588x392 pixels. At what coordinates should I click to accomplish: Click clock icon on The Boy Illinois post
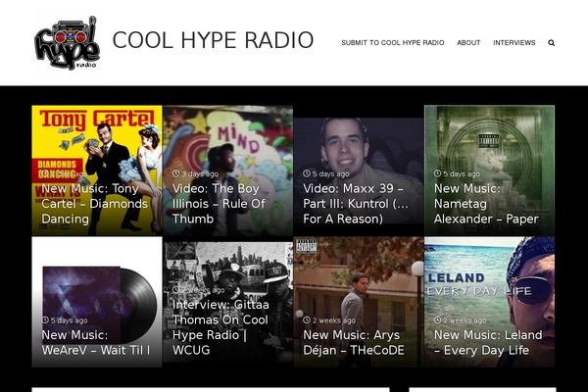click(175, 173)
